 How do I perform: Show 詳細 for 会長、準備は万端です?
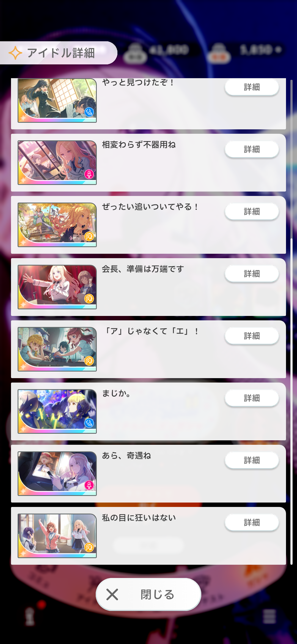click(x=252, y=274)
